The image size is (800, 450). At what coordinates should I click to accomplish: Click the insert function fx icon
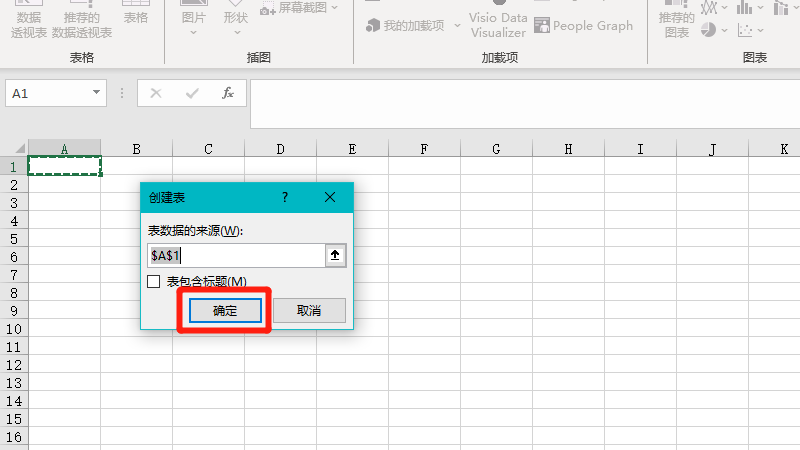pos(227,93)
